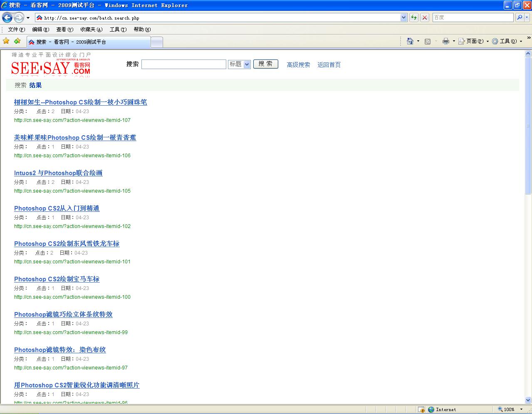Click the Home icon in command bar

[x=410, y=41]
